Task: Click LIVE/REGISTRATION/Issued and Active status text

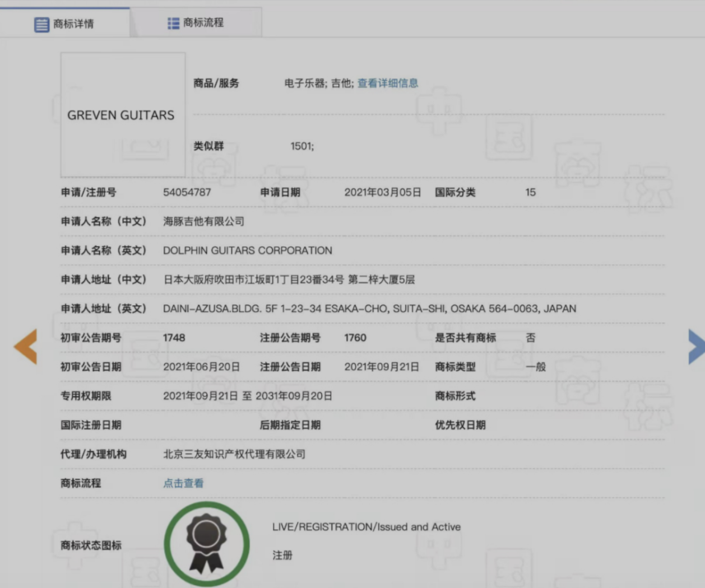Action: [367, 527]
